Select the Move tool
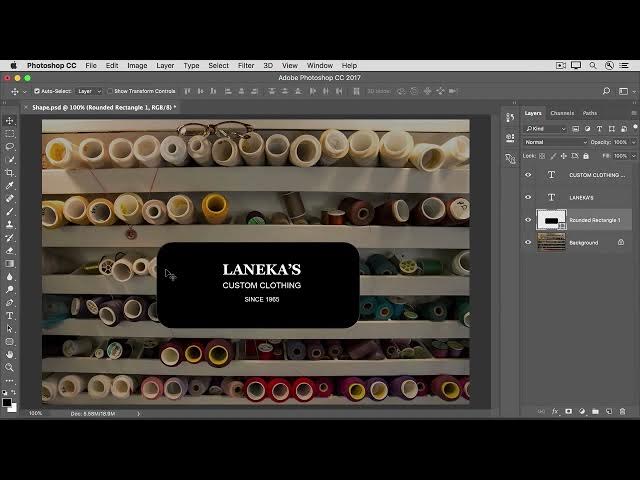Image resolution: width=640 pixels, height=480 pixels. pos(10,121)
